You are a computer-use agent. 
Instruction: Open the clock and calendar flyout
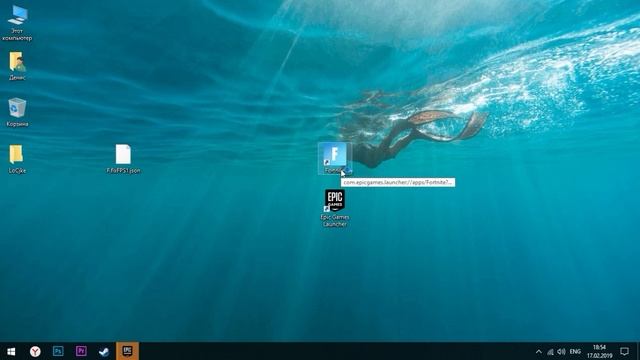(599, 351)
